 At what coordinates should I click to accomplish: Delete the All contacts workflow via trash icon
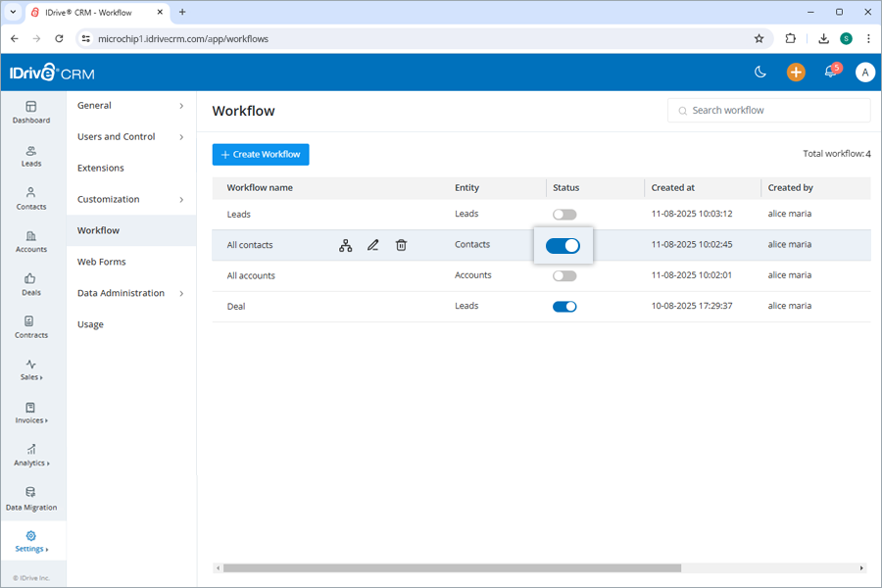coord(401,245)
